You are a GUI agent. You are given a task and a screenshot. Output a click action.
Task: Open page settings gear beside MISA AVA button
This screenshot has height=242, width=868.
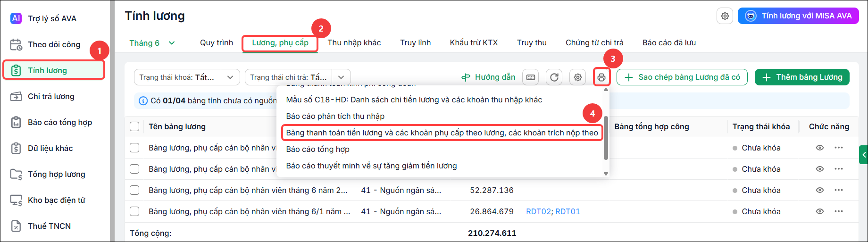[725, 16]
